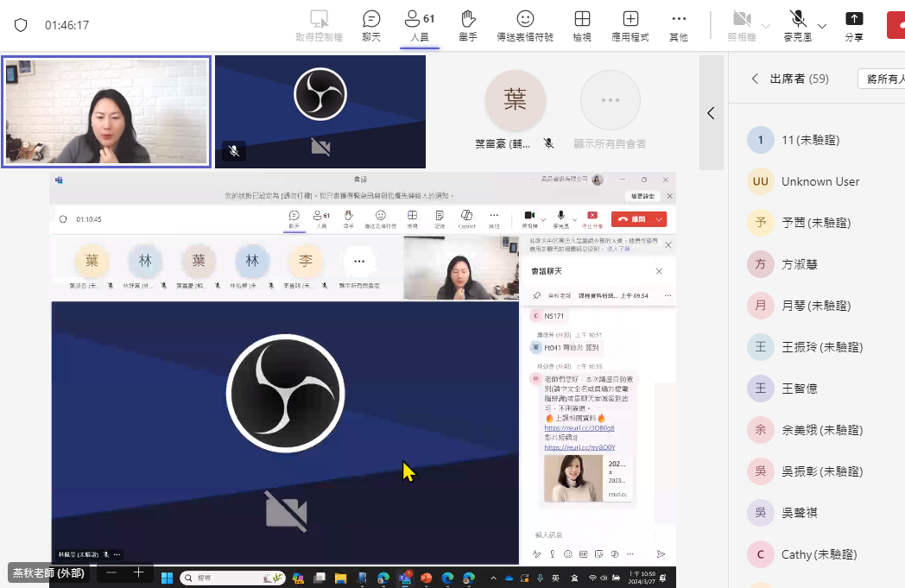The width and height of the screenshot is (905, 588).
Task: Unmute the 麥克風 microphone in top toolbar
Action: click(x=798, y=26)
